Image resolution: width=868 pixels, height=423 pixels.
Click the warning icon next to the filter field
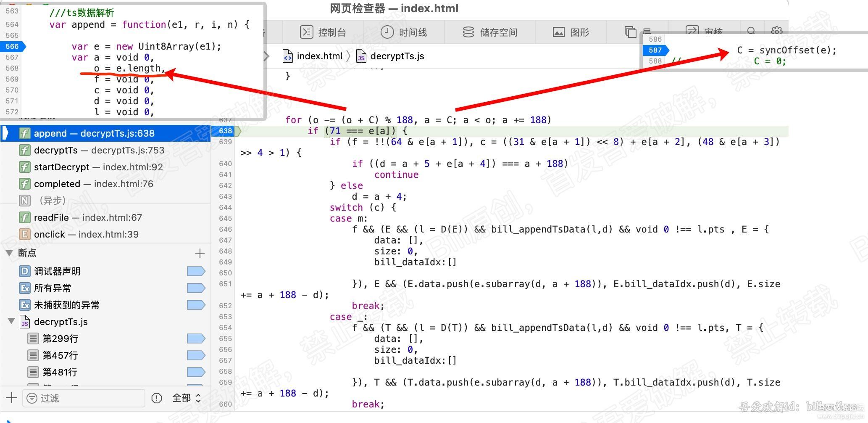156,398
